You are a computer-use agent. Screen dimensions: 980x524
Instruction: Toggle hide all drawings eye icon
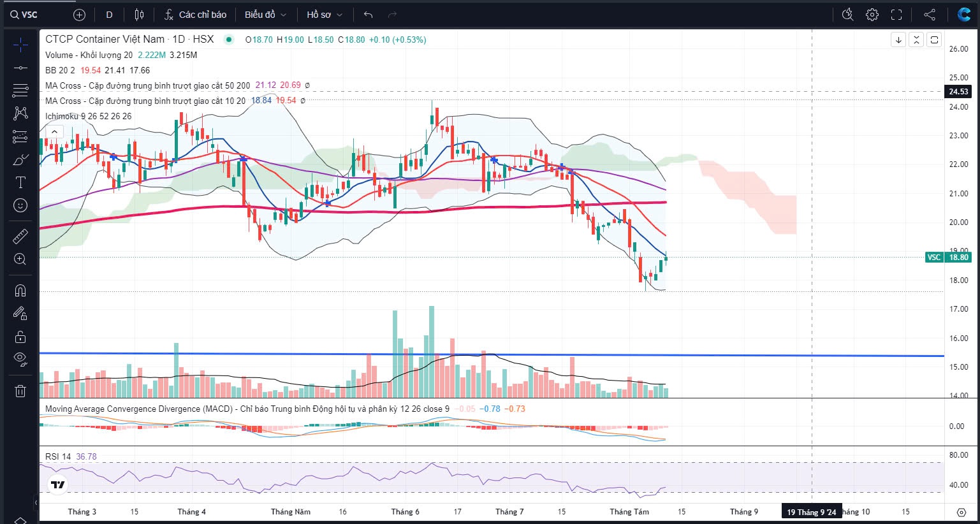coord(20,360)
